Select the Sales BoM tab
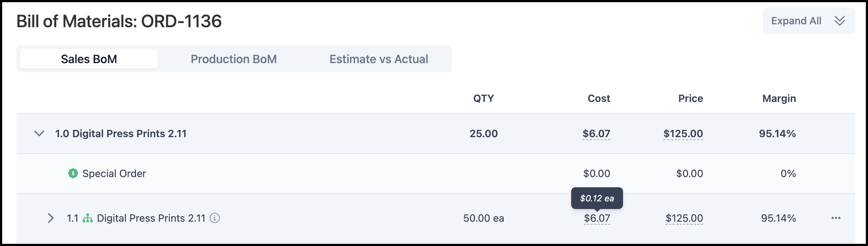 (x=89, y=59)
